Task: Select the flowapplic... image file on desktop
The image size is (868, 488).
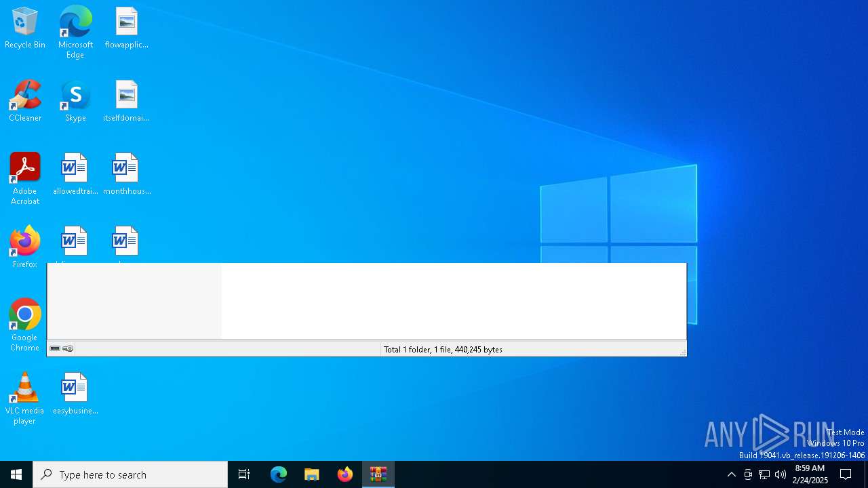Action: [x=126, y=28]
